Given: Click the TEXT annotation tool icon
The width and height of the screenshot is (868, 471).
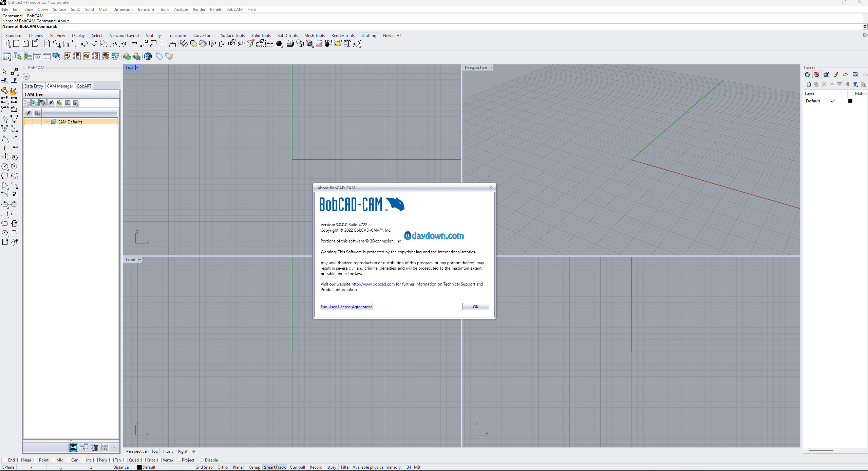Looking at the screenshot, I should 134,44.
